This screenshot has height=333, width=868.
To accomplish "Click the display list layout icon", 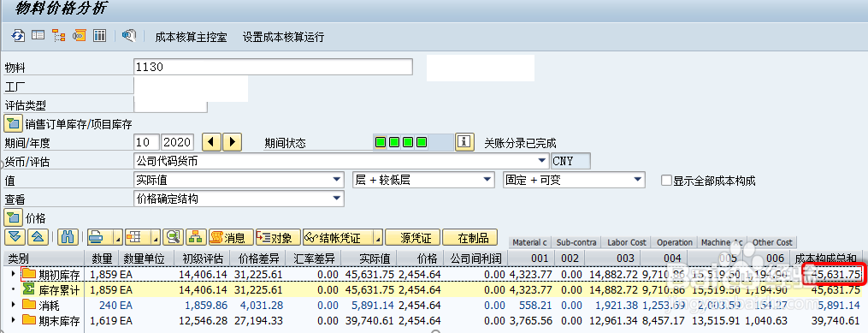I will pos(38,36).
